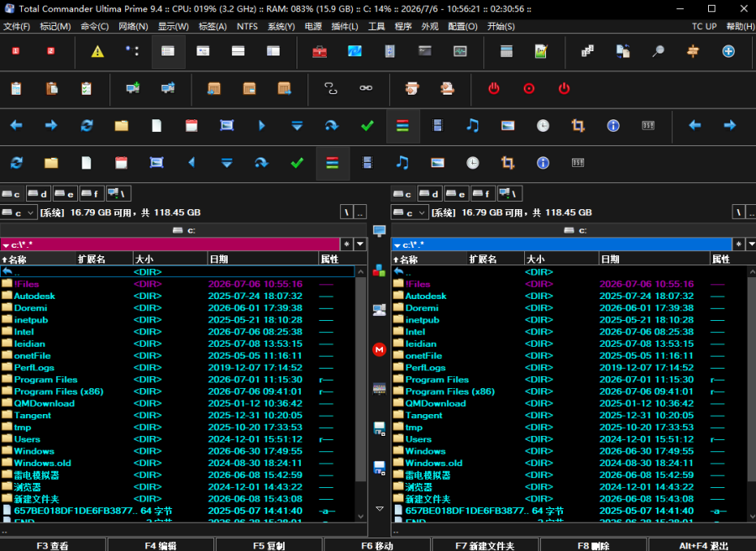Open left panel favorites asterisk button
The height and width of the screenshot is (551, 756).
point(347,244)
